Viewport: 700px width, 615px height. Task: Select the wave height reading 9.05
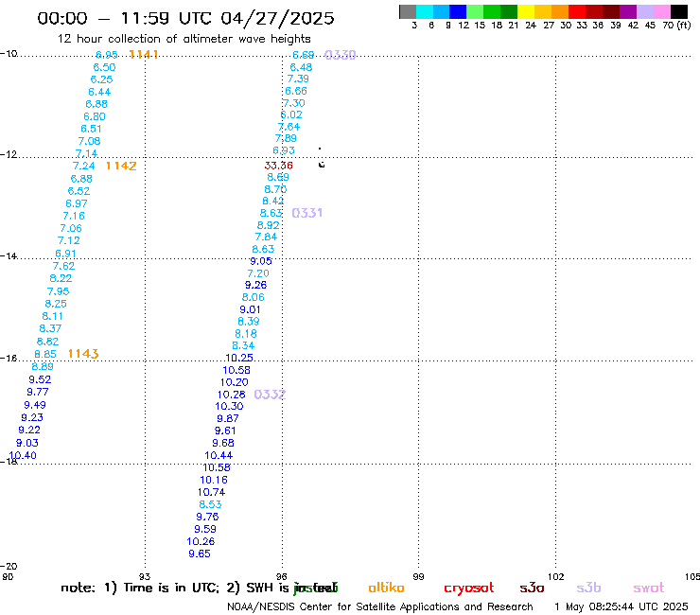(x=261, y=261)
